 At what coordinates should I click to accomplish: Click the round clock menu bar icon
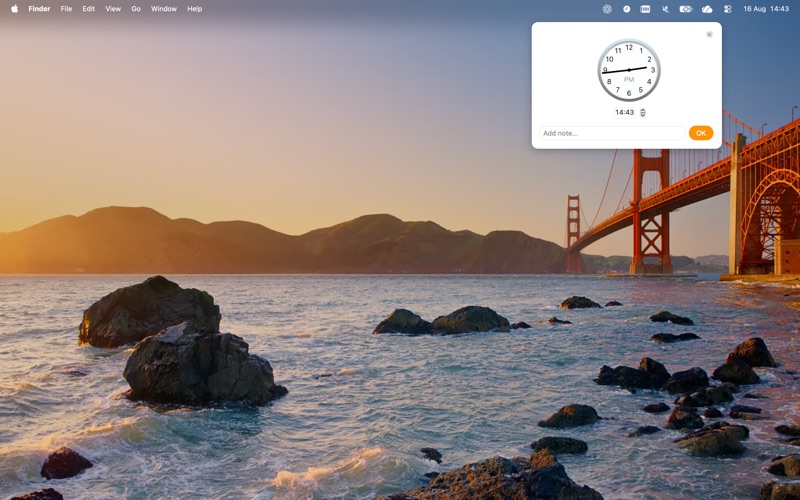tap(627, 9)
